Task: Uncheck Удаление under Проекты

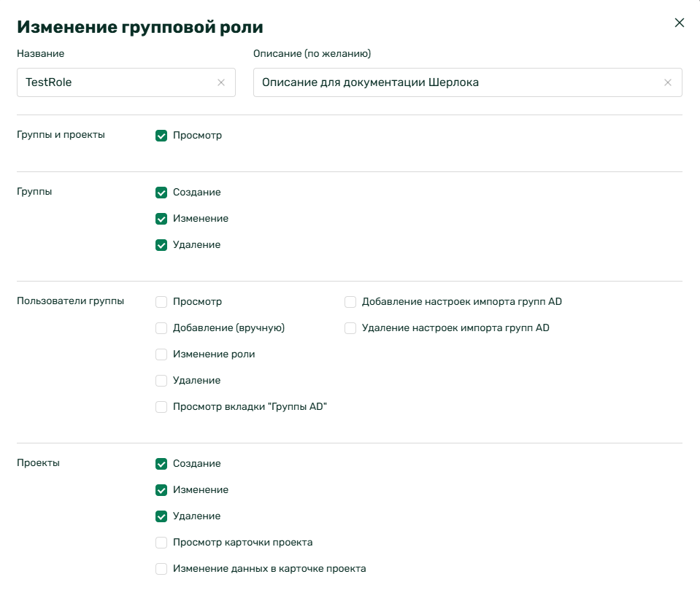Action: point(161,516)
